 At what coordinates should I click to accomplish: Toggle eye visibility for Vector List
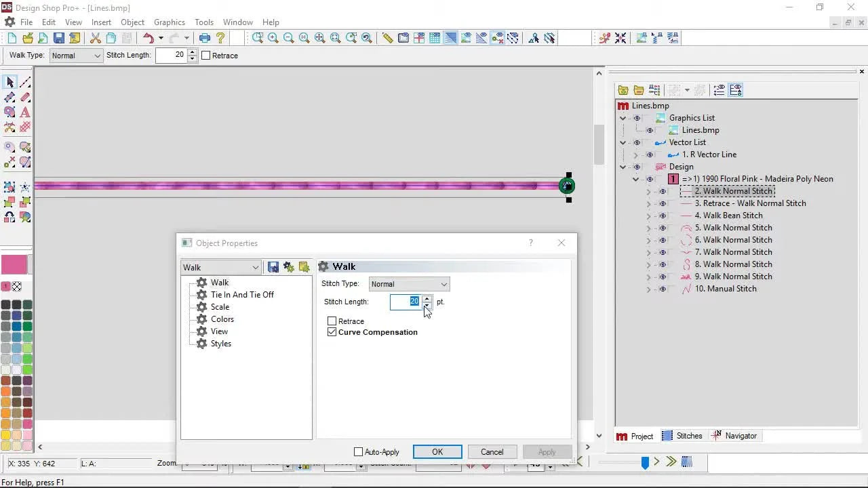(x=637, y=142)
